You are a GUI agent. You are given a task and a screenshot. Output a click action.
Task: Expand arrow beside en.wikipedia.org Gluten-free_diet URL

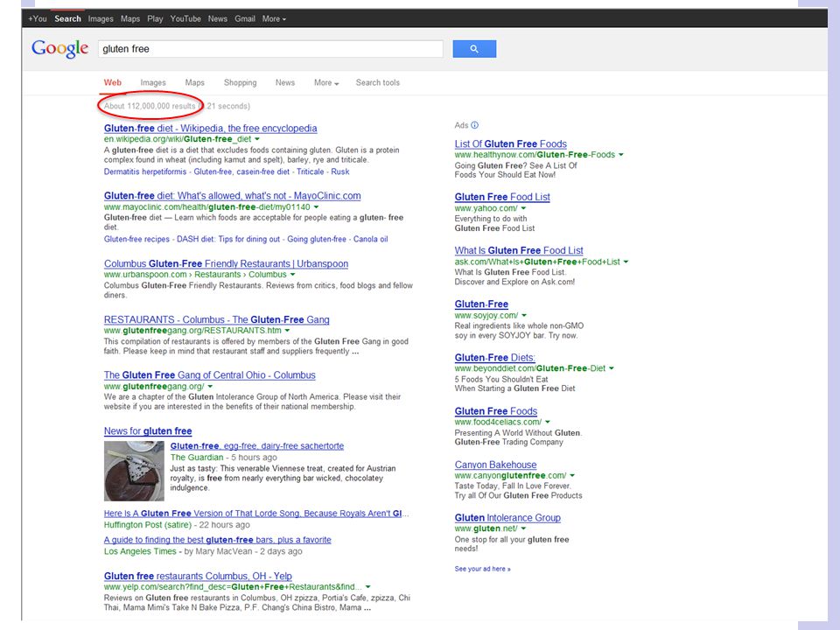point(257,139)
